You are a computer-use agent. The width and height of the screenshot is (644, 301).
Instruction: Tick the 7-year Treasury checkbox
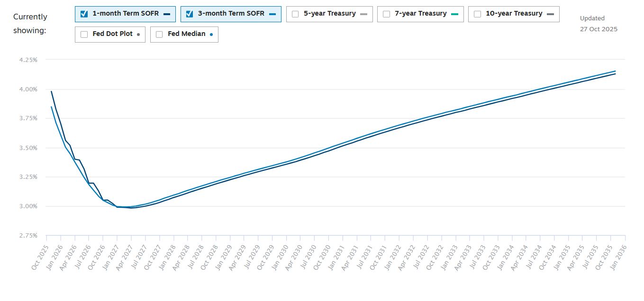click(386, 14)
